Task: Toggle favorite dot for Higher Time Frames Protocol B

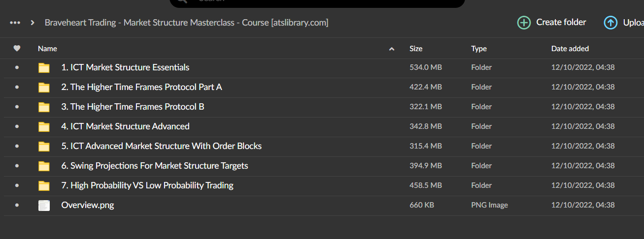Action: [17, 107]
